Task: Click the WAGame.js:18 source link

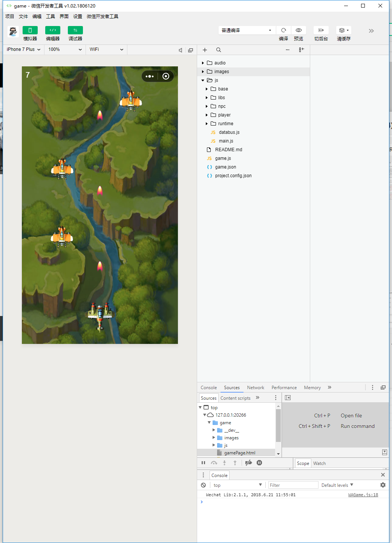Action: (x=363, y=495)
